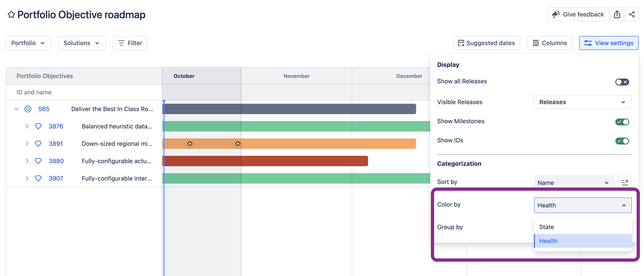Viewport: 644px width, 276px height.
Task: Click the sort direction icon beside the Name dropdown
Action: [x=625, y=182]
